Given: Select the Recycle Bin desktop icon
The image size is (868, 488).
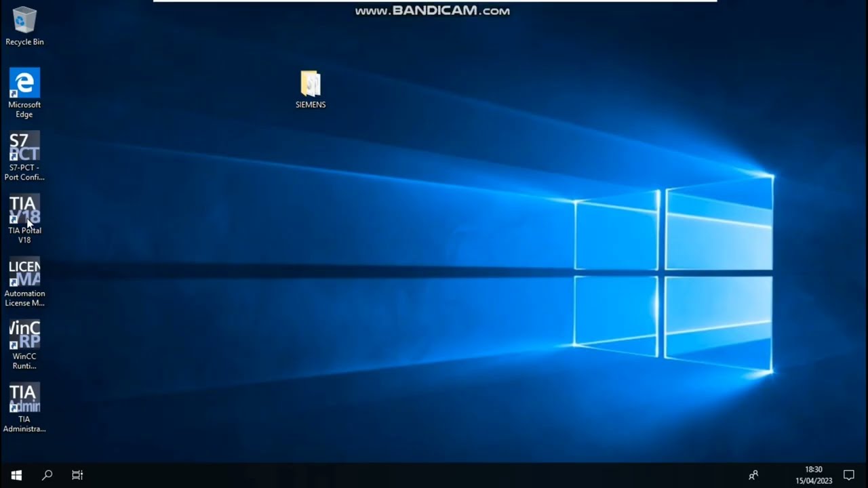Looking at the screenshot, I should [x=24, y=26].
